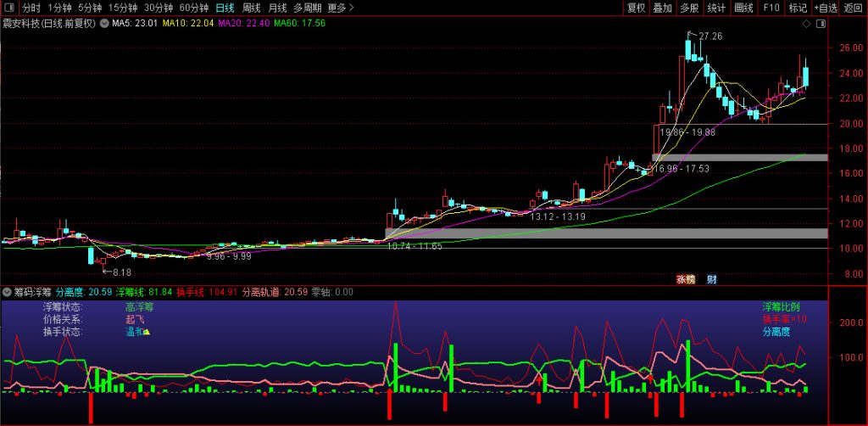Click the 涨榜 marker icon on chart
This screenshot has height=426, width=868.
pos(685,278)
